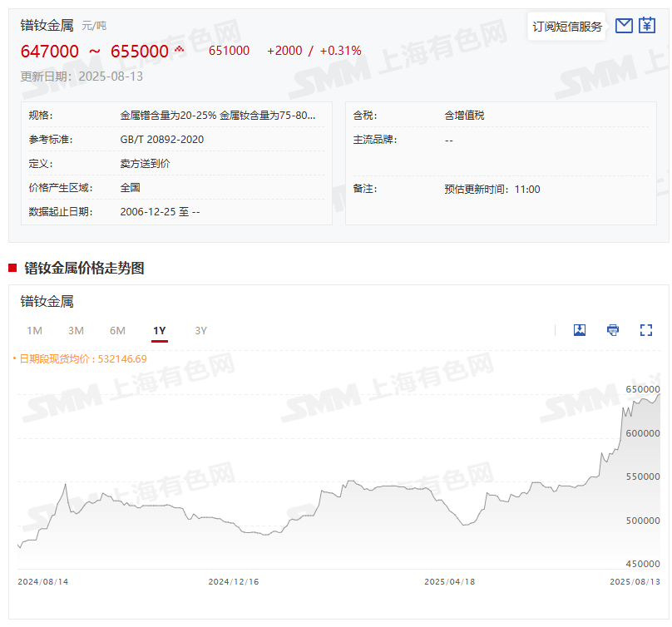Click the 650000 y-axis value label

[643, 389]
